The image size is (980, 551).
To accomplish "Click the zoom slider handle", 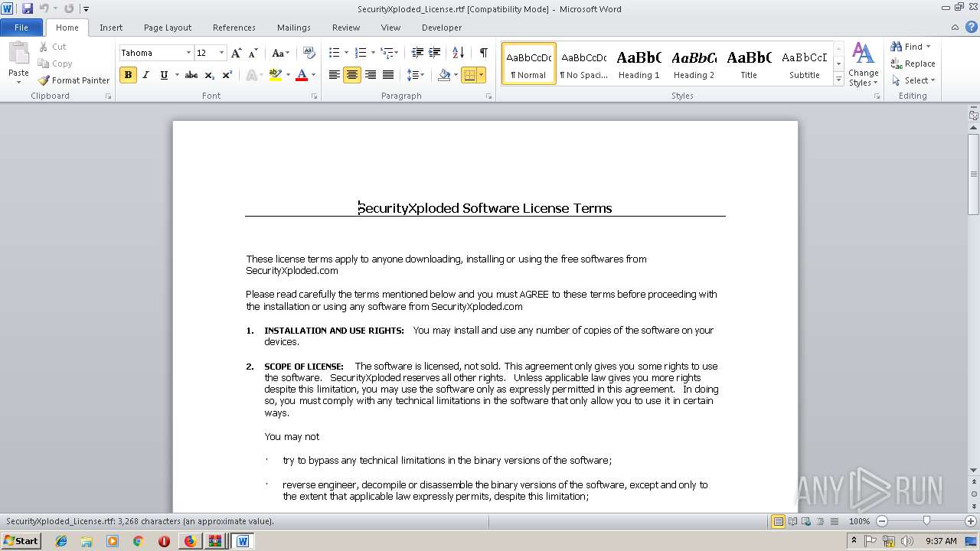I will click(926, 521).
